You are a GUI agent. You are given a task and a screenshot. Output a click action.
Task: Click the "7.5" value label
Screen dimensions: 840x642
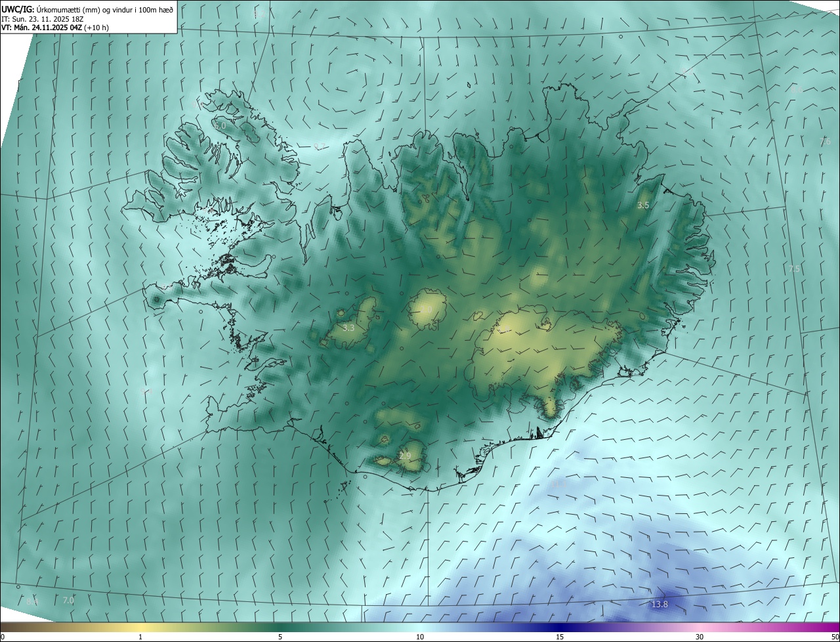pyautogui.click(x=795, y=269)
